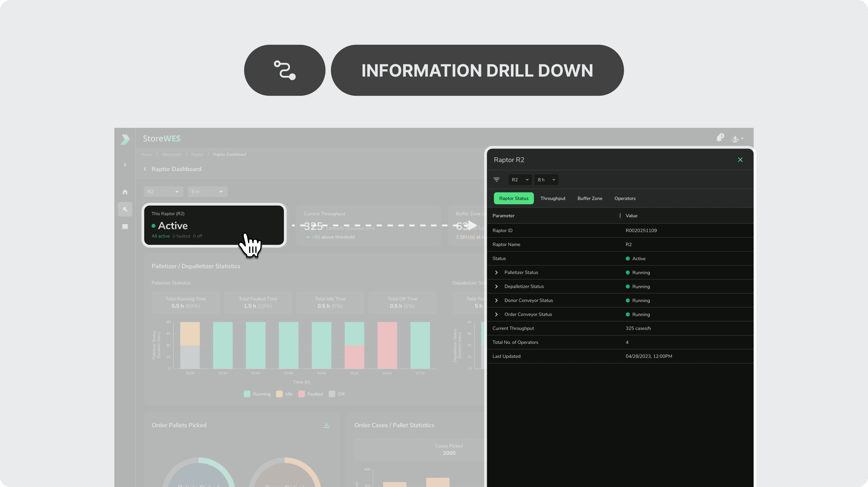Open the R2 dropdown in side panel
Viewport: 868px width, 487px height.
520,180
